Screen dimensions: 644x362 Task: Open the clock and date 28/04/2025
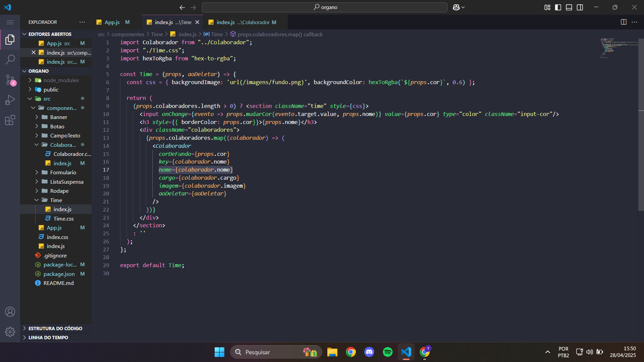623,352
